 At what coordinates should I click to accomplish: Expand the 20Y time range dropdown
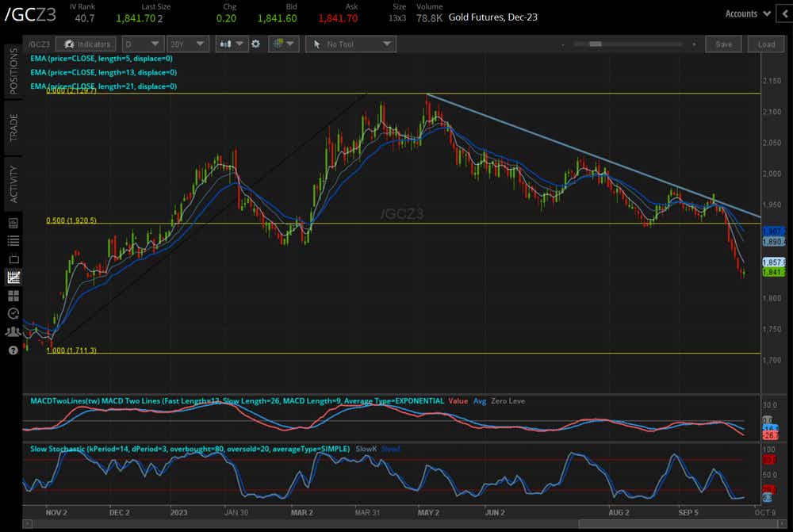pos(190,44)
